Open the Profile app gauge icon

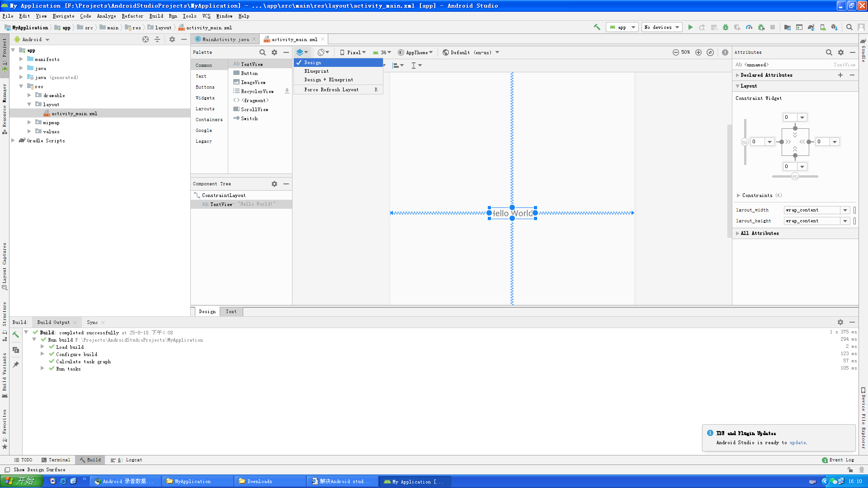[749, 27]
